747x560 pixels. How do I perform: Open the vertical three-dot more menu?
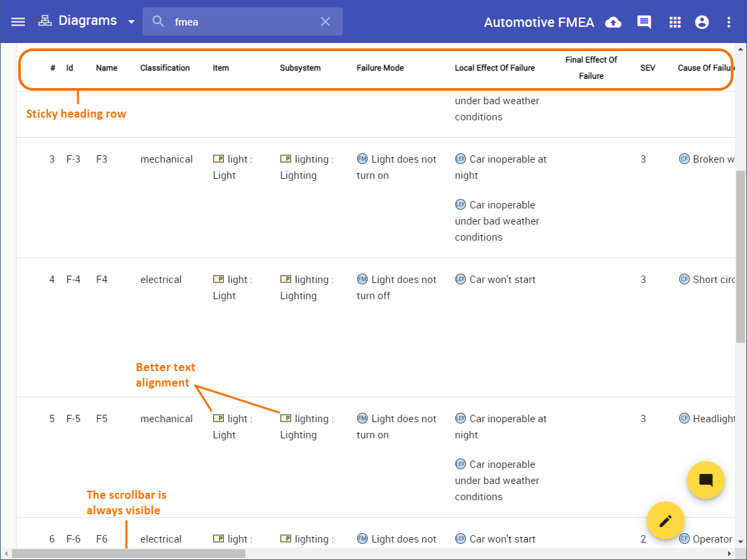729,22
